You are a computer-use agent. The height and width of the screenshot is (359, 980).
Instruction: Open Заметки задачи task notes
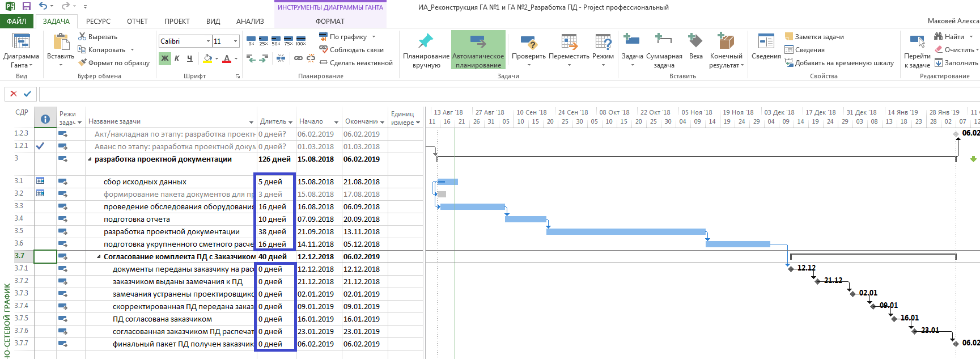click(x=814, y=37)
